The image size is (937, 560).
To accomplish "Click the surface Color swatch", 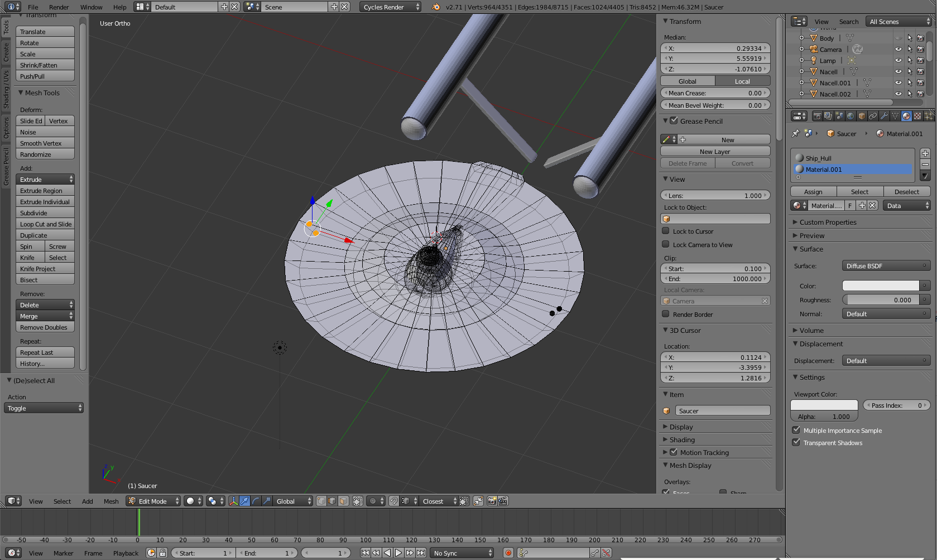I will point(881,286).
